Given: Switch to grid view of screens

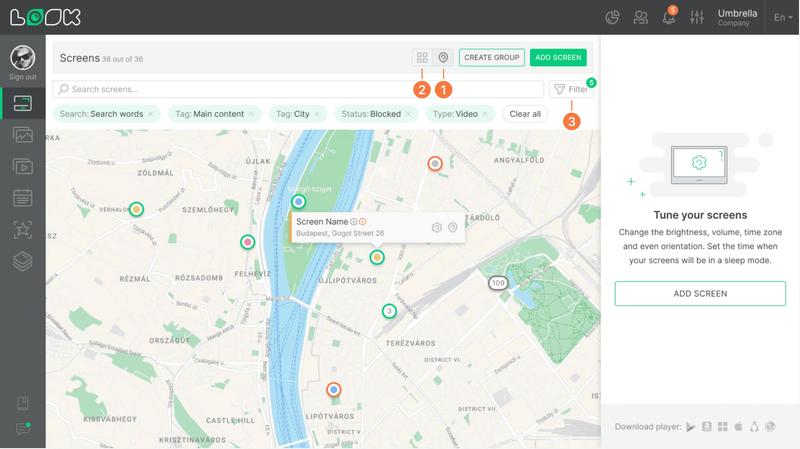Looking at the screenshot, I should click(422, 57).
